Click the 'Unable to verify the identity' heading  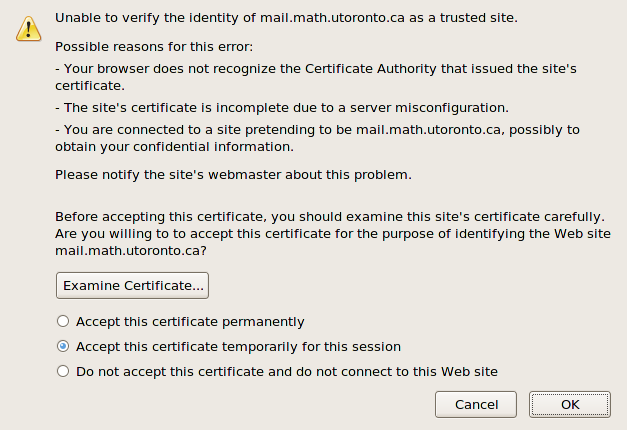click(x=286, y=18)
